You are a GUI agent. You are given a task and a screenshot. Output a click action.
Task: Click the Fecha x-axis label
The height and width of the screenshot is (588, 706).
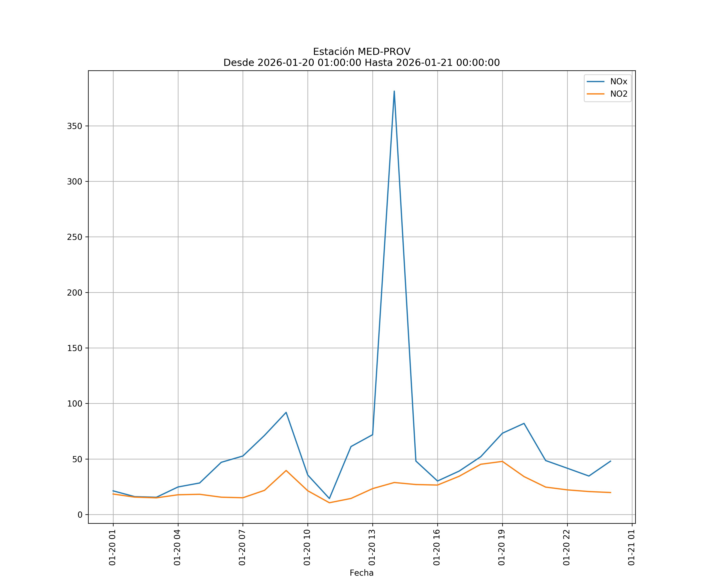click(361, 573)
